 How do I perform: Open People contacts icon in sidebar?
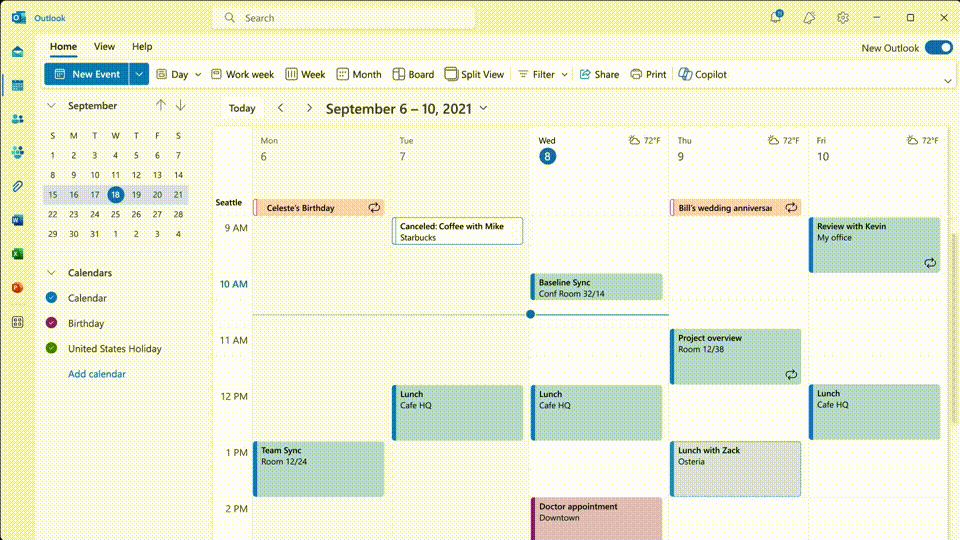coord(18,119)
